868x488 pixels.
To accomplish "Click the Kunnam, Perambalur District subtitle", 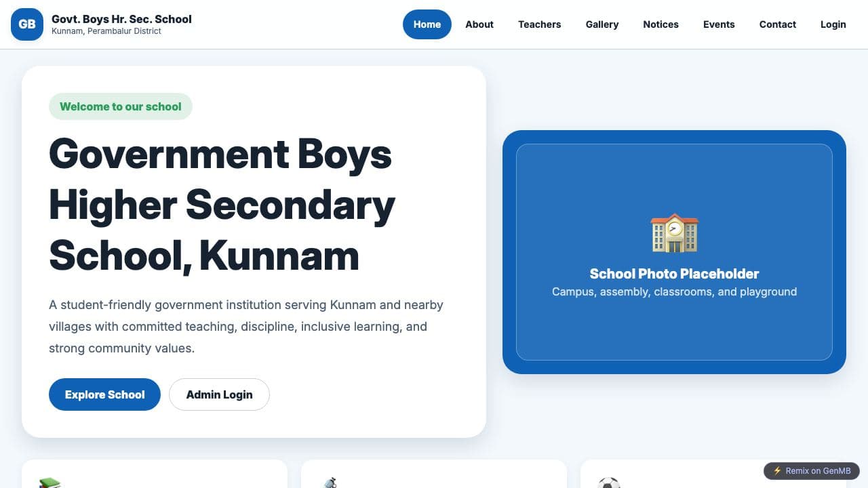I will tap(106, 31).
